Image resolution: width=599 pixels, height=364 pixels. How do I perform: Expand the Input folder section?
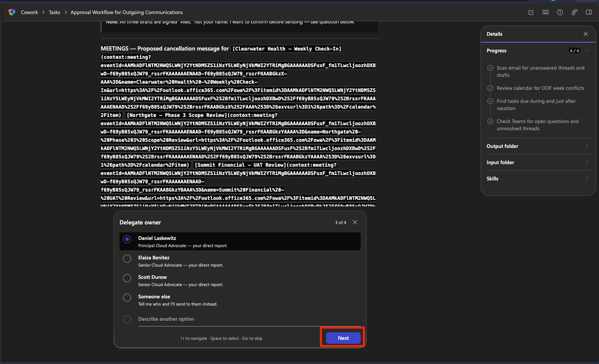tap(538, 162)
